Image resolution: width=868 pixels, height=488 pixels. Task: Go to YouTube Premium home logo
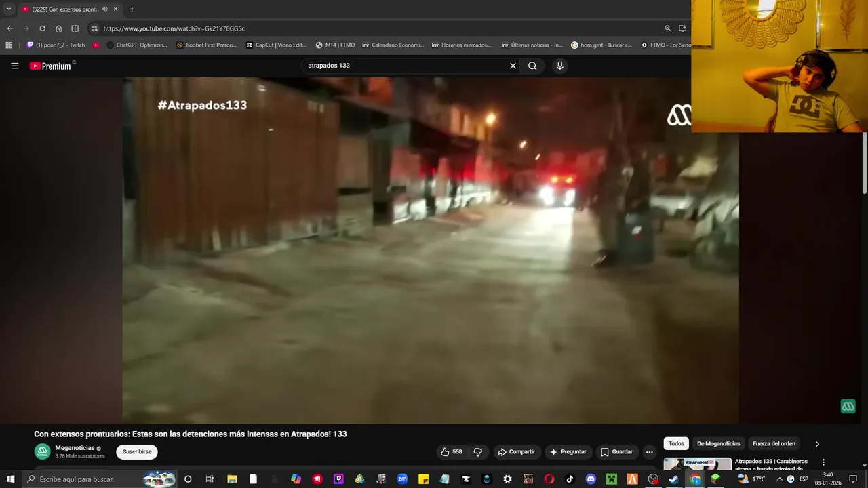coord(50,66)
